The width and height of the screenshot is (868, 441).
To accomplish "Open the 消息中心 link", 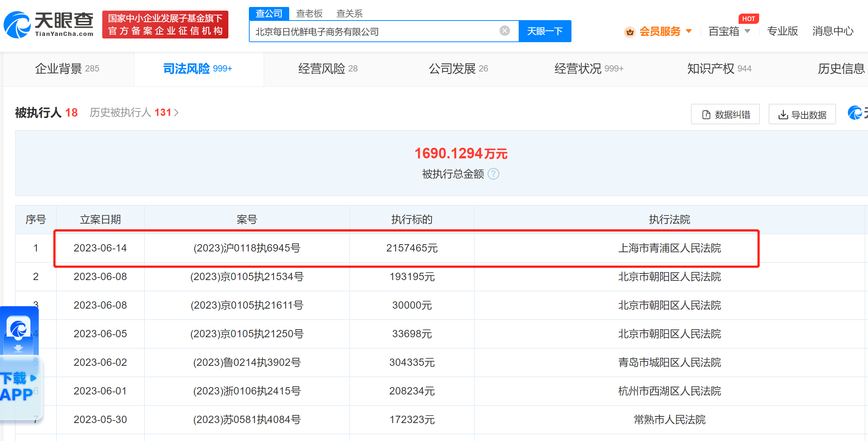I will click(x=833, y=32).
